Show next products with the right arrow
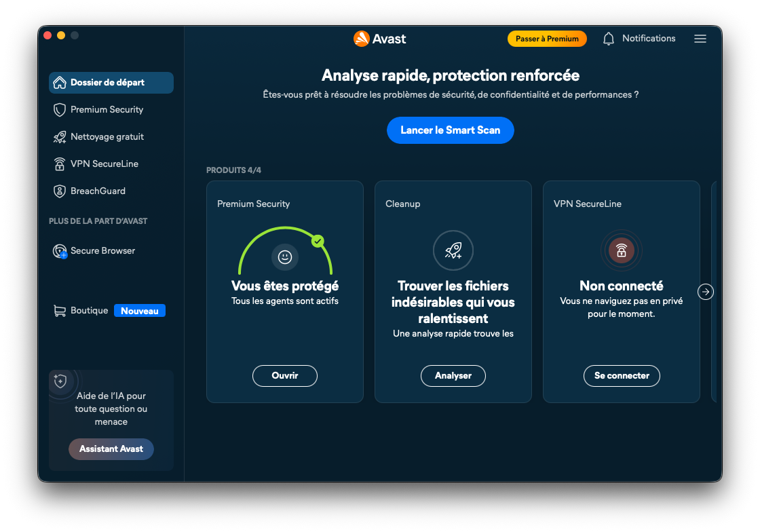Screen dimensions: 760x532 tap(706, 292)
